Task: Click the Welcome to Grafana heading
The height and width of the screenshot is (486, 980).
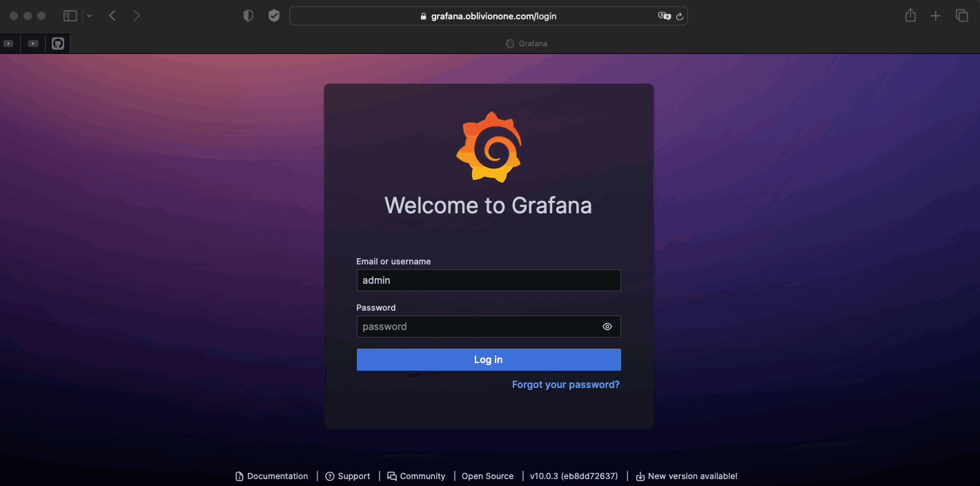Action: point(488,206)
